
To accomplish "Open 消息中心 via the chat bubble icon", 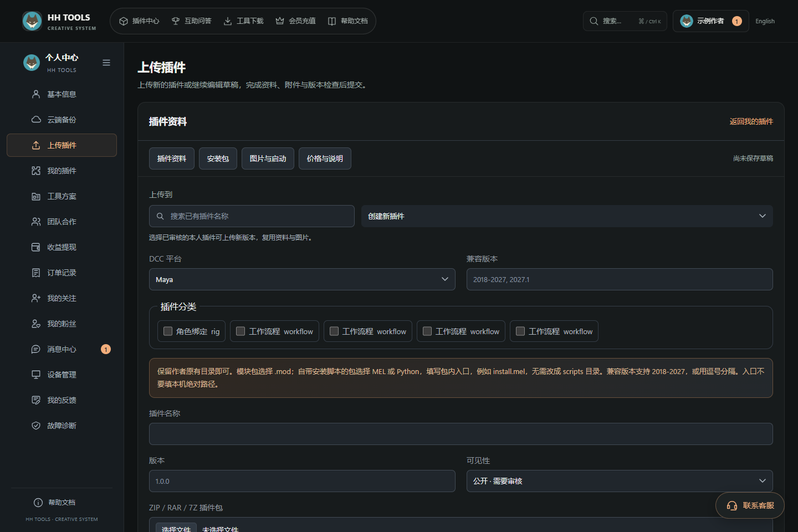I will click(36, 349).
